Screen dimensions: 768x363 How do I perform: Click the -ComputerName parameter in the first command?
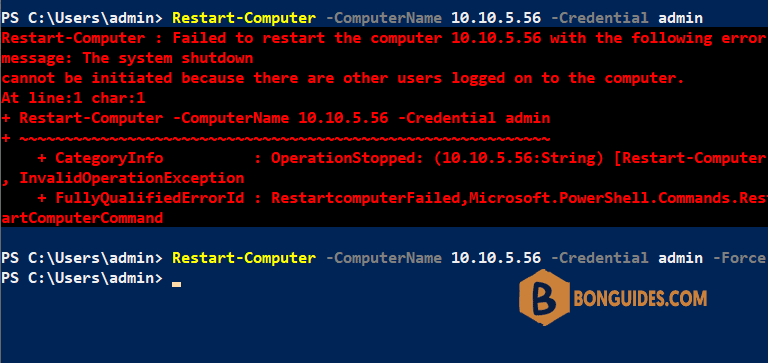[383, 19]
